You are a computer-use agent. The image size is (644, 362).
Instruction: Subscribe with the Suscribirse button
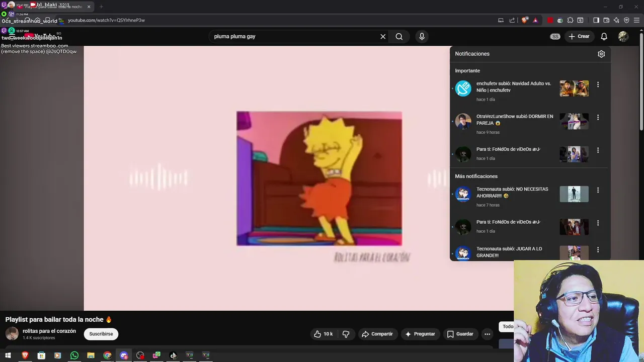[x=101, y=334]
